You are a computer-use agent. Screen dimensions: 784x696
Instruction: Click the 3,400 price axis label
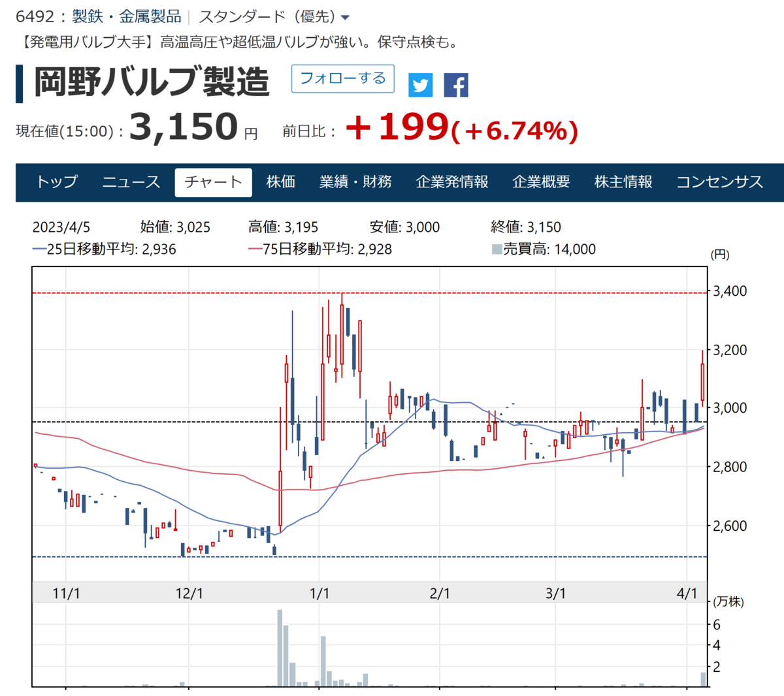point(730,291)
